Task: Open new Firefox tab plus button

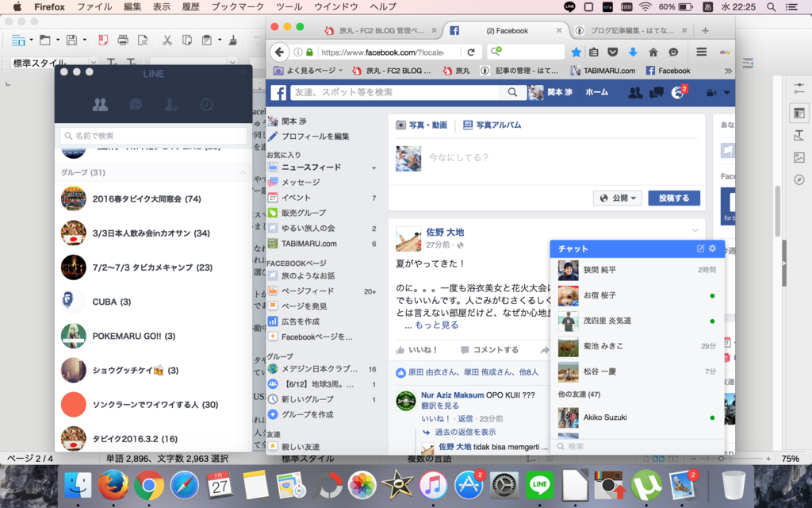Action: (x=705, y=31)
